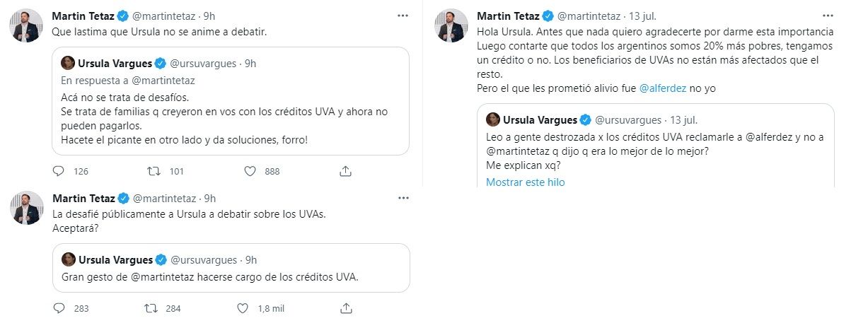Click Ursula Vargues avatar in 'Gran gesto' quote
The image size is (868, 323).
pyautogui.click(x=69, y=259)
